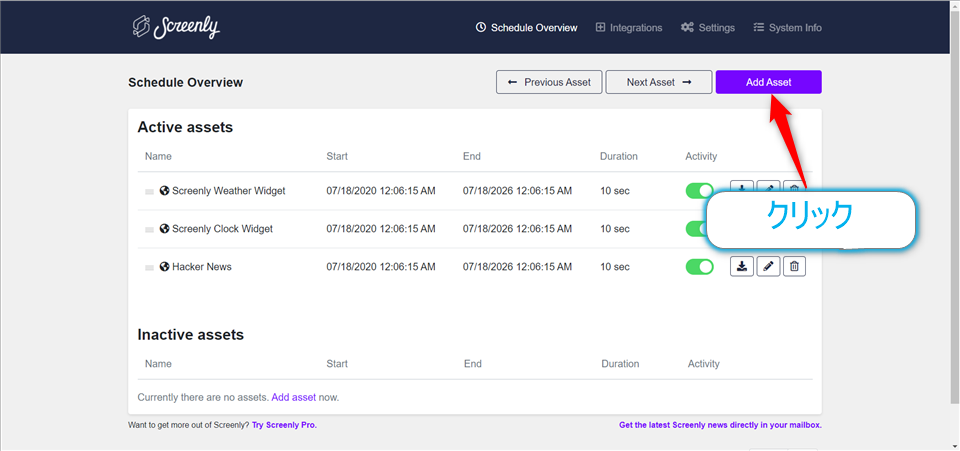Click the Inactive assets 'Name' column header
The height and width of the screenshot is (451, 960).
158,363
